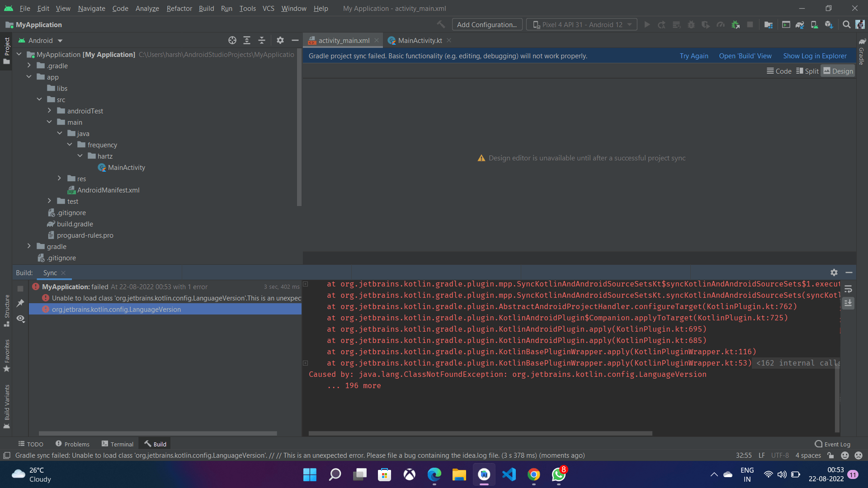Screen dimensions: 868x488
Task: Click the Search Everywhere magnifier icon
Action: click(x=846, y=24)
